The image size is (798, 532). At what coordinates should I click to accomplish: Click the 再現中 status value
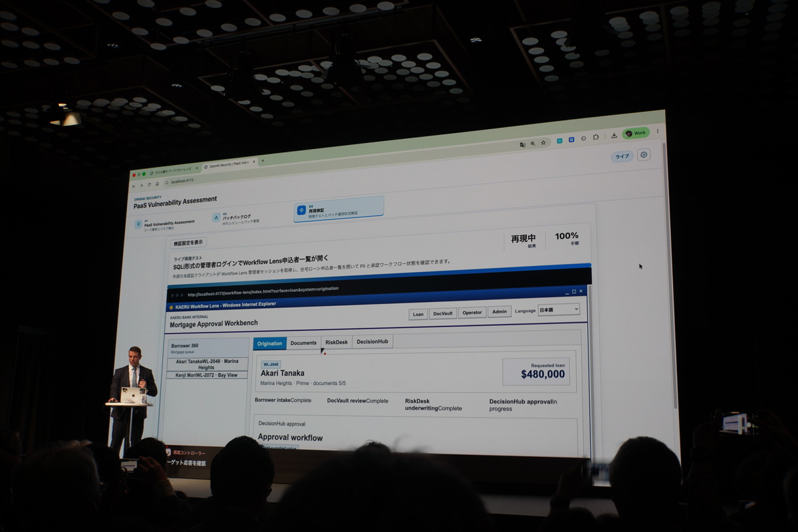click(x=523, y=238)
